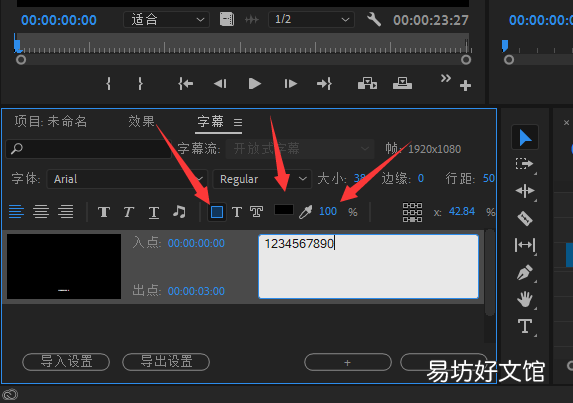Select the Hand tool

tap(525, 299)
